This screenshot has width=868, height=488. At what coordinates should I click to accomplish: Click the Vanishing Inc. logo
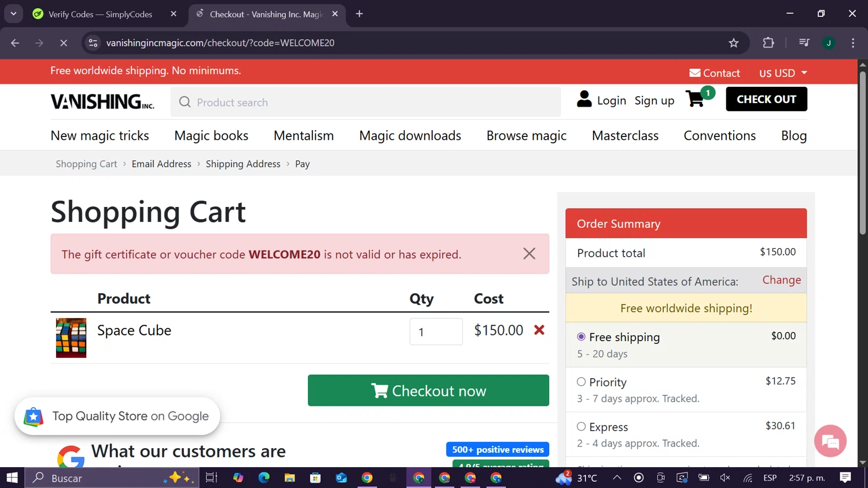pos(102,102)
